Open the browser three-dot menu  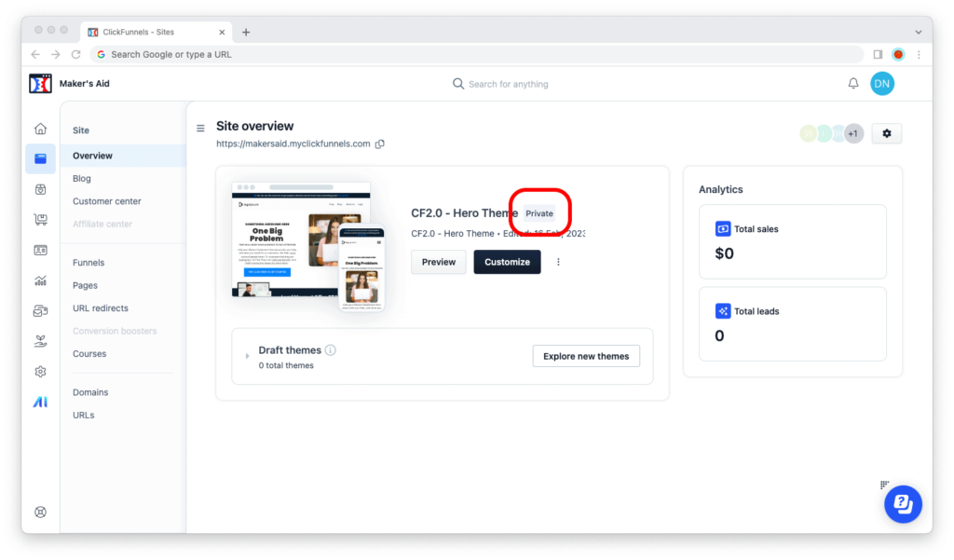[919, 54]
